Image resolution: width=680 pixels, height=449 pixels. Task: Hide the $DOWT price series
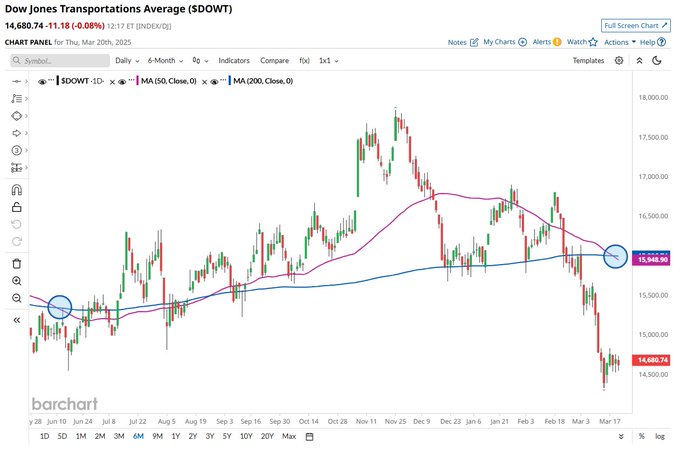pyautogui.click(x=42, y=80)
